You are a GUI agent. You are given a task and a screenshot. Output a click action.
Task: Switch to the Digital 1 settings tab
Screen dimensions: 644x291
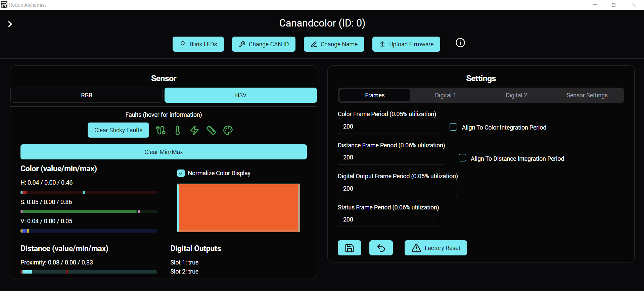(445, 95)
